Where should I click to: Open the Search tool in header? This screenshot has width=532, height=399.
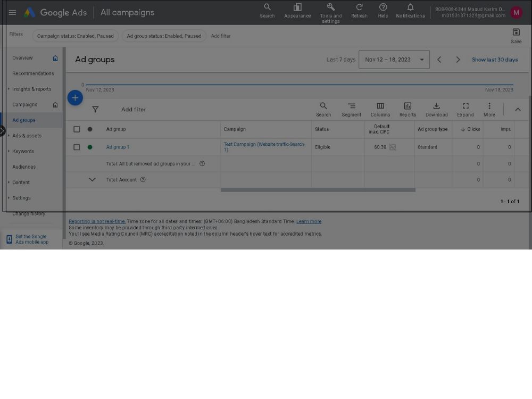267,11
